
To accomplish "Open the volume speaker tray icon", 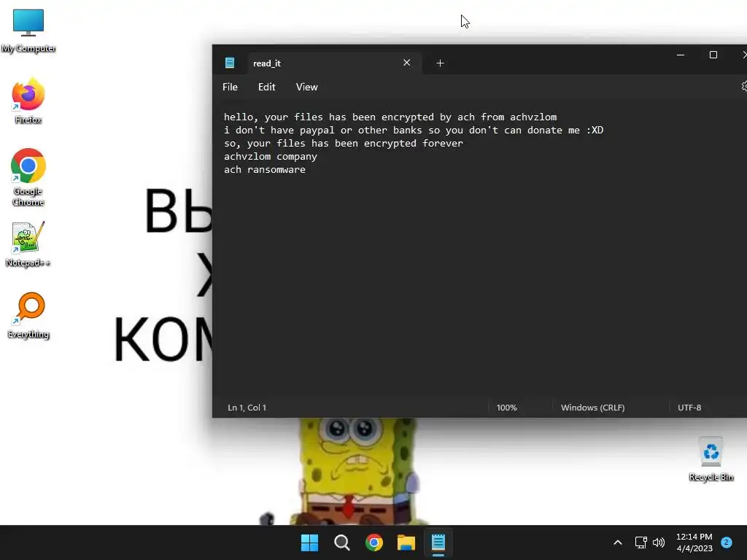I will [x=659, y=542].
